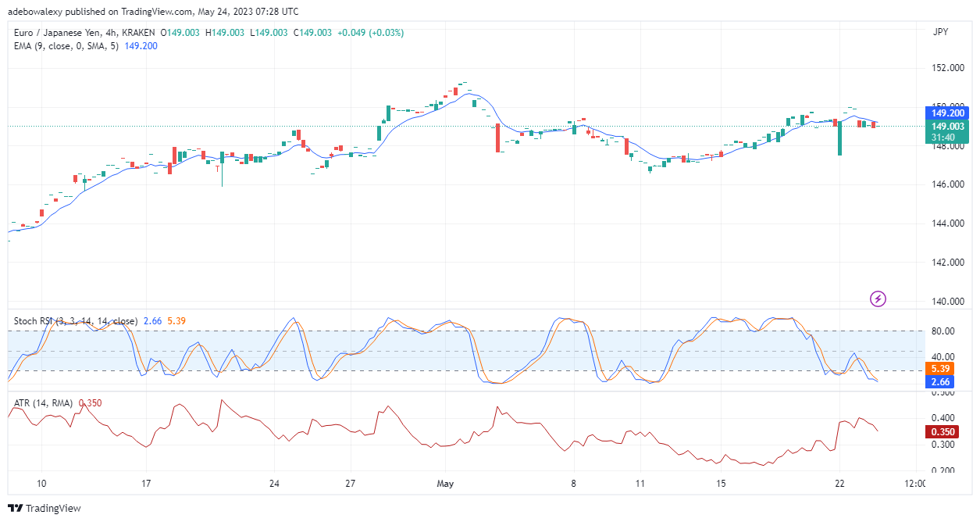The height and width of the screenshot is (522, 980).
Task: Click the 142.000 price axis label
Action: 947,263
